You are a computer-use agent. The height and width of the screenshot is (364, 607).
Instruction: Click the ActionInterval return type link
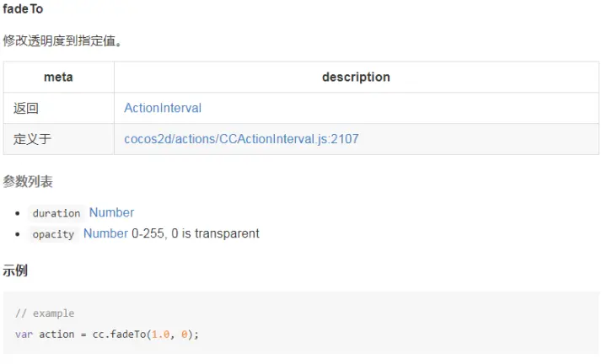pos(163,108)
